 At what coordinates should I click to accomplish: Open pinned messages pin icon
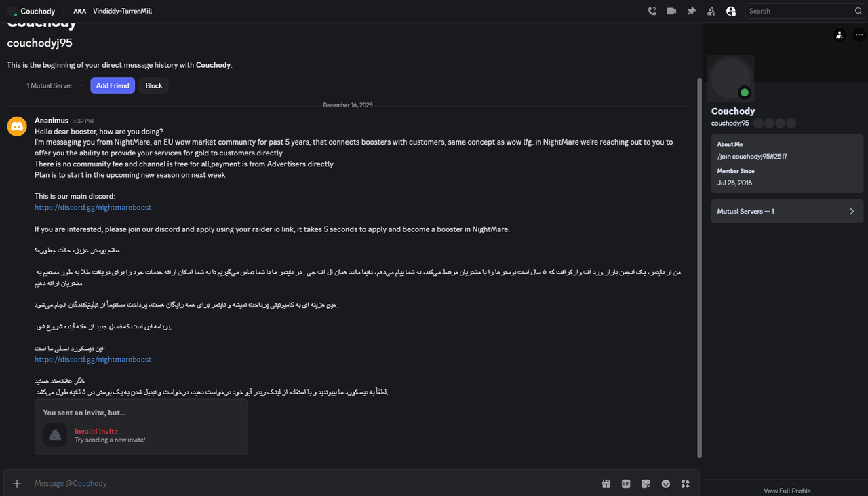(691, 11)
